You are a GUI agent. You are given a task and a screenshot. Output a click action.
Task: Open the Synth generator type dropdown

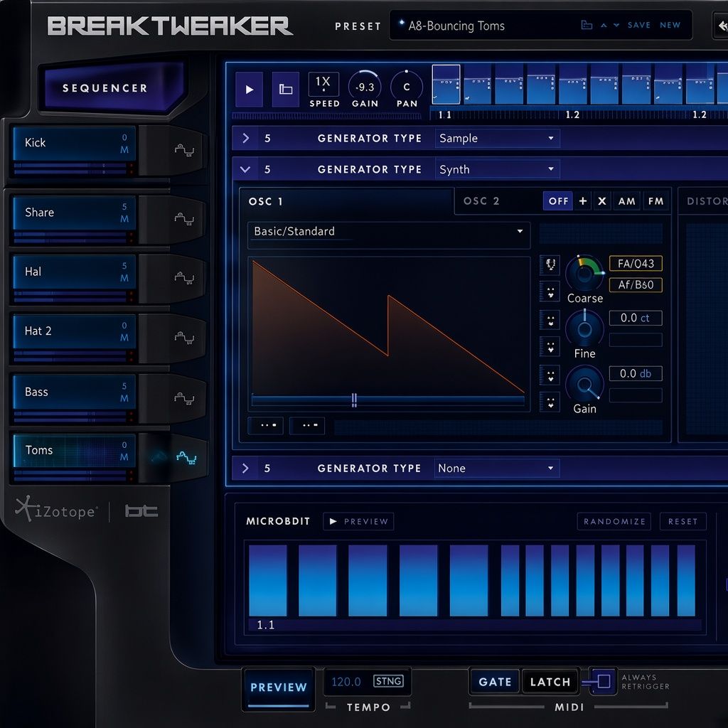pos(497,169)
